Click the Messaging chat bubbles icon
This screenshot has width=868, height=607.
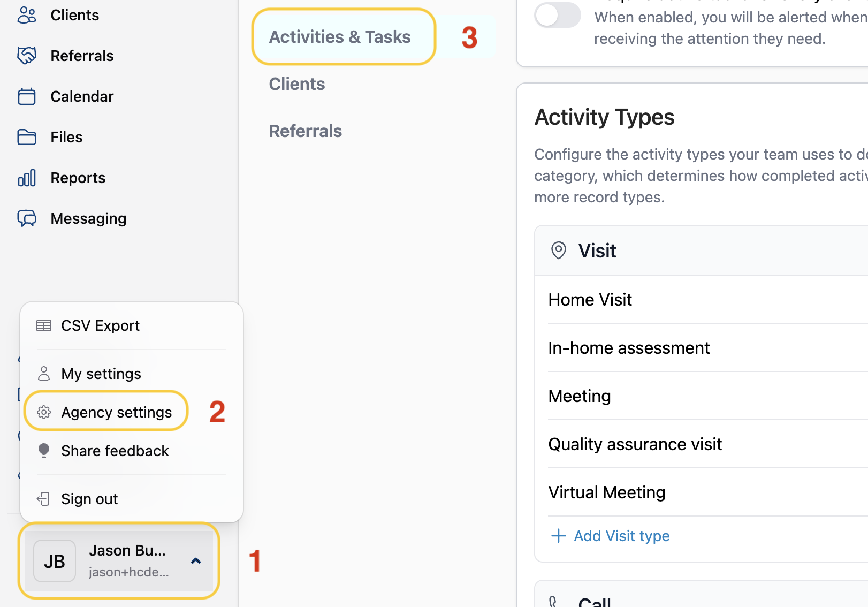27,218
